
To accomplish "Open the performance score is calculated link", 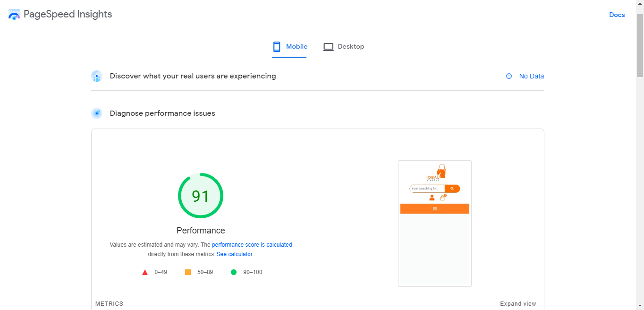I will (252, 244).
